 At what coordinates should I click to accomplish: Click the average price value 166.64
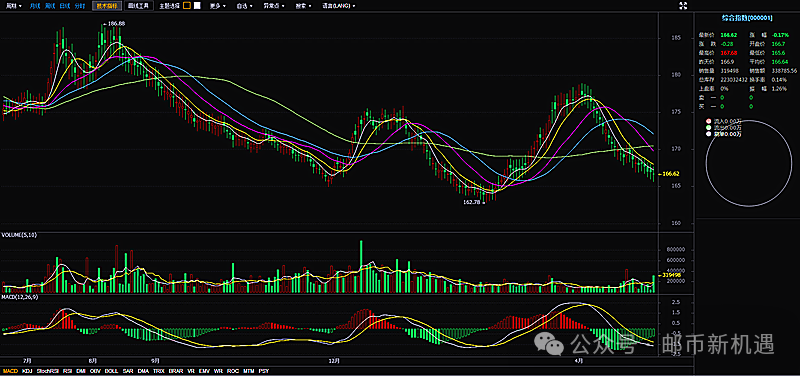(x=780, y=62)
